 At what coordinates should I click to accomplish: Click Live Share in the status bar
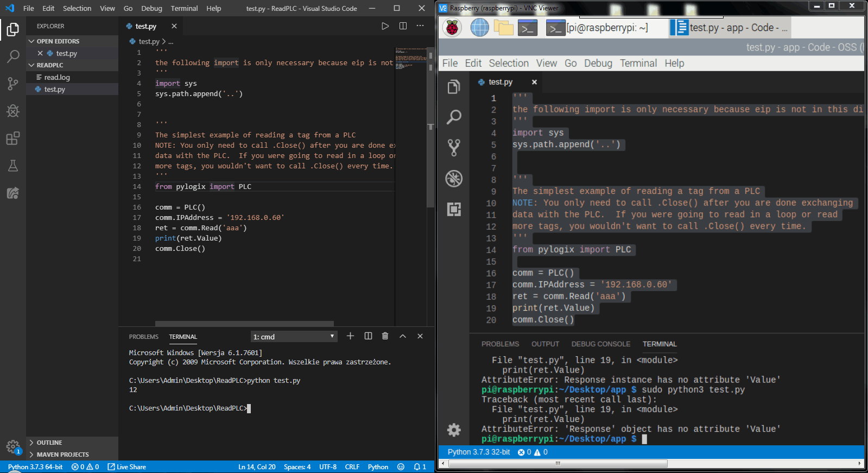(x=127, y=467)
